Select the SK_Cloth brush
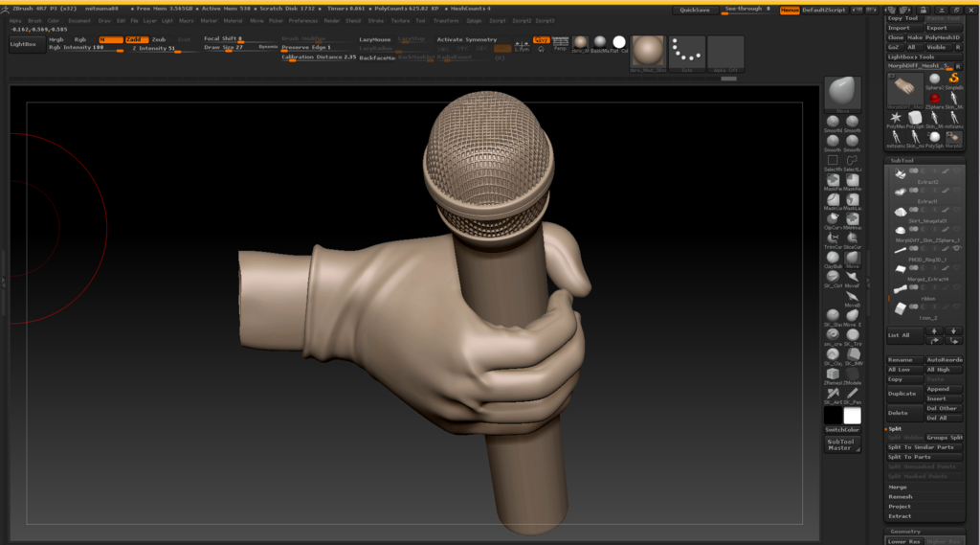The width and height of the screenshot is (980, 545). pos(833,277)
